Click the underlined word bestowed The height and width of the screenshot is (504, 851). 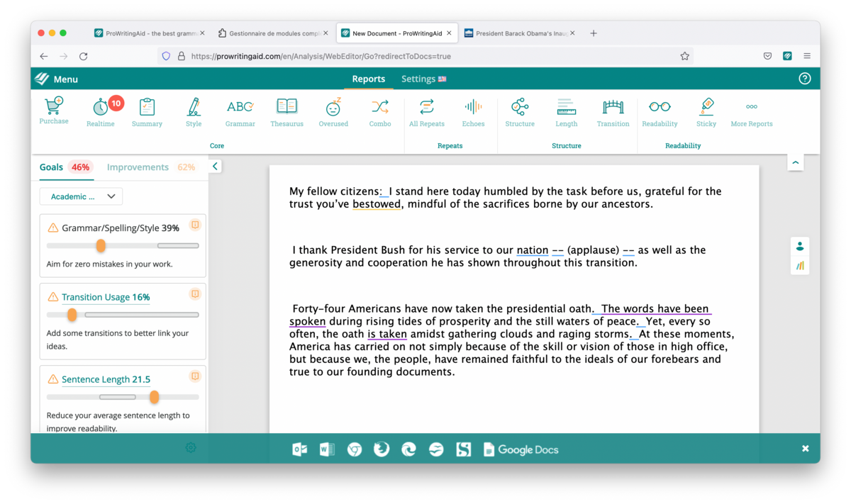[x=377, y=204]
